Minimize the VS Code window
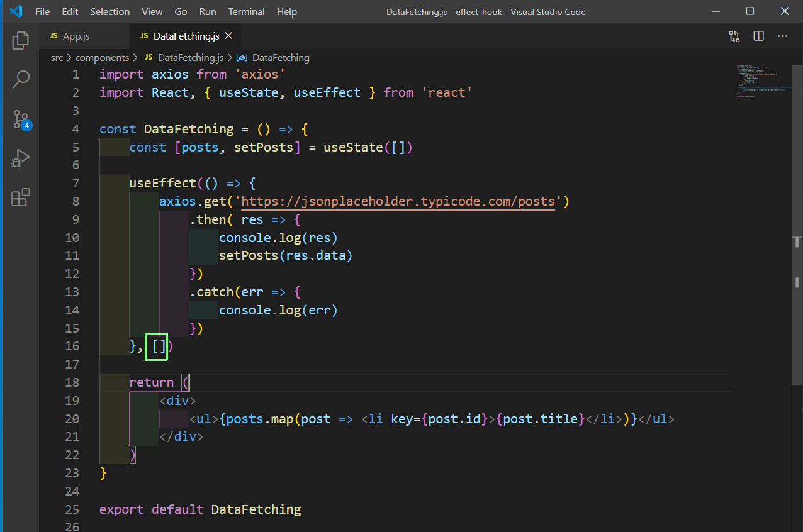803x532 pixels. click(x=716, y=11)
